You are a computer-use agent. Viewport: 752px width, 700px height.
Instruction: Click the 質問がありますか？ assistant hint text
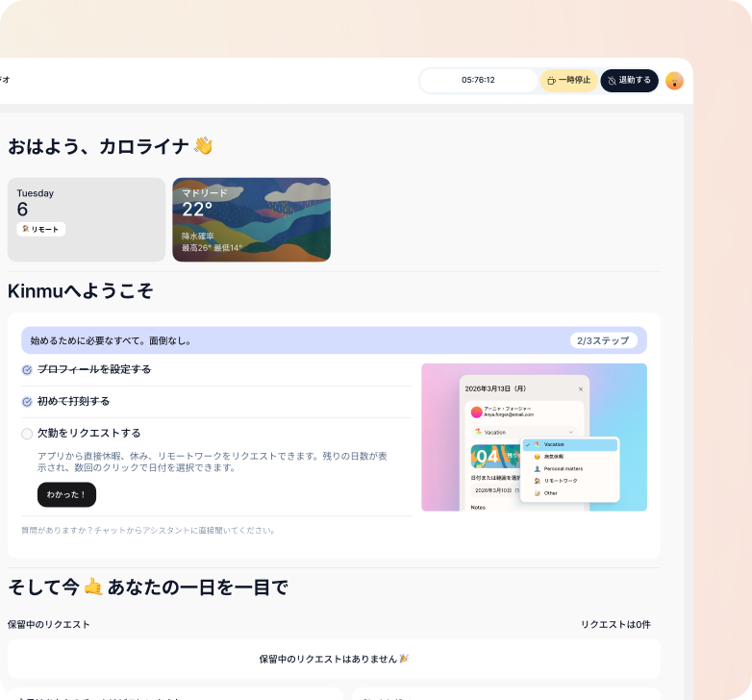pyautogui.click(x=148, y=530)
